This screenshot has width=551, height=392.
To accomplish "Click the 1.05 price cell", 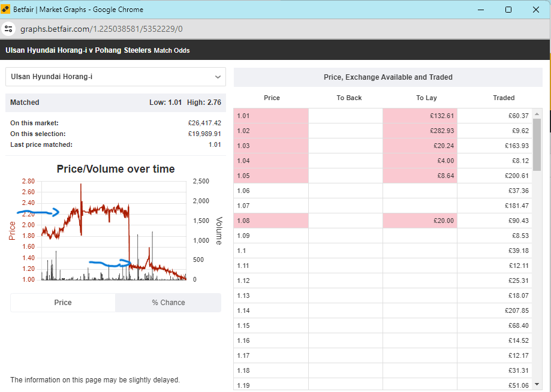I will click(271, 176).
